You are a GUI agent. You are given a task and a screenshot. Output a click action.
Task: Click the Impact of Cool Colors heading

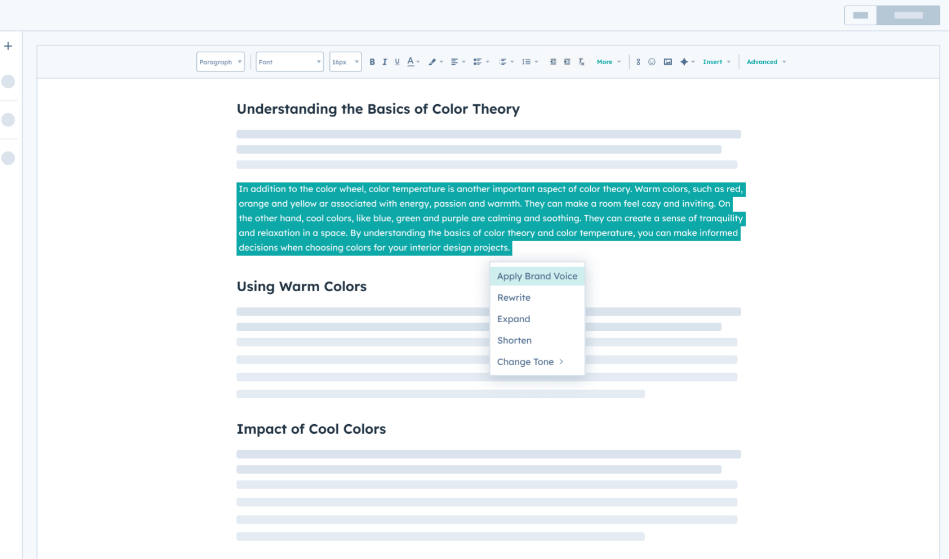pos(311,429)
